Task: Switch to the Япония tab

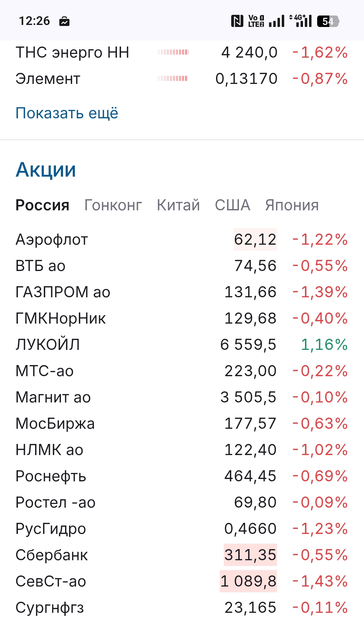Action: 292,205
